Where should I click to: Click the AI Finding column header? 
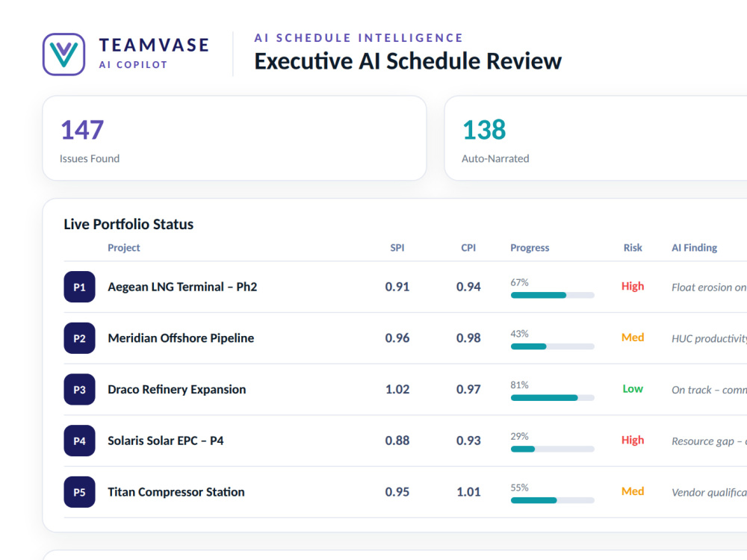(x=695, y=248)
